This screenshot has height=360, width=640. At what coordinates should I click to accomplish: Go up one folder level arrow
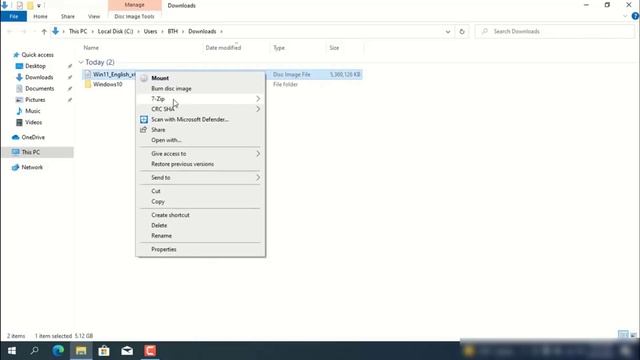pyautogui.click(x=44, y=31)
